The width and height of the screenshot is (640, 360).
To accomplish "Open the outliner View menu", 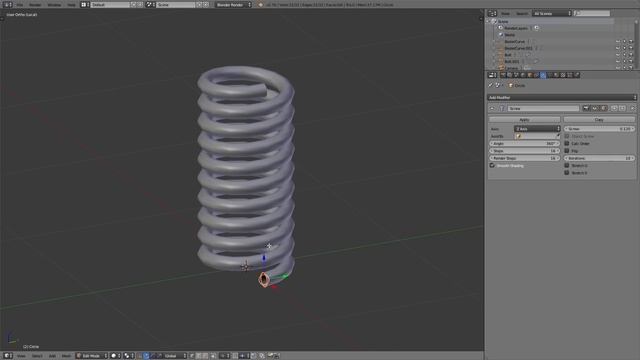I will tap(505, 13).
